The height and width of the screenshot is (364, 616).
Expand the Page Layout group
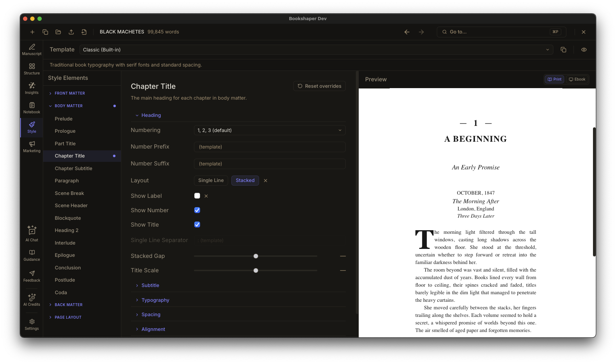(82, 317)
